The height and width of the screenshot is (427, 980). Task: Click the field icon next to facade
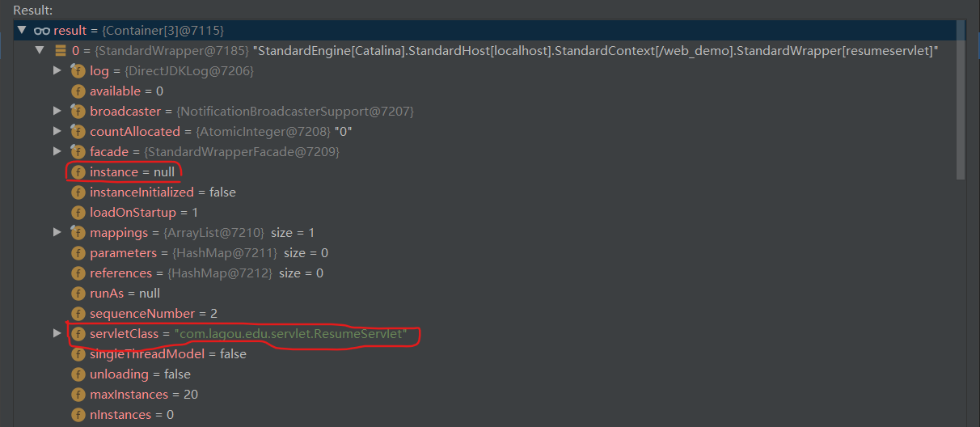78,152
